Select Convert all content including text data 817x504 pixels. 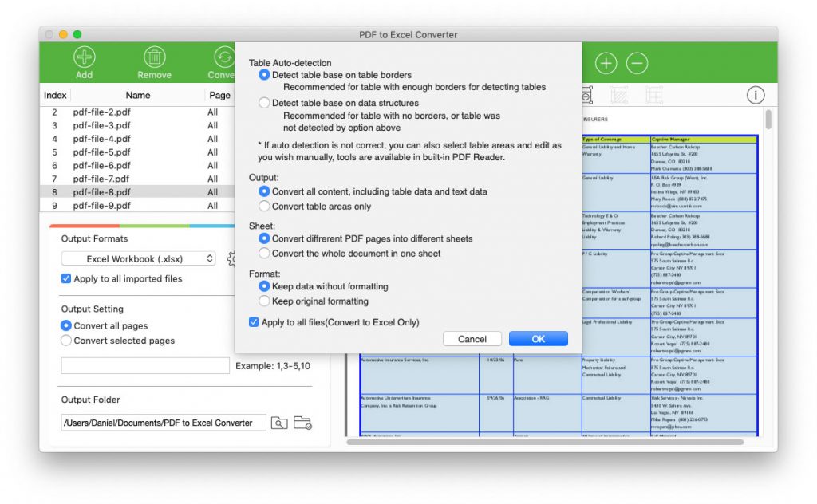264,191
